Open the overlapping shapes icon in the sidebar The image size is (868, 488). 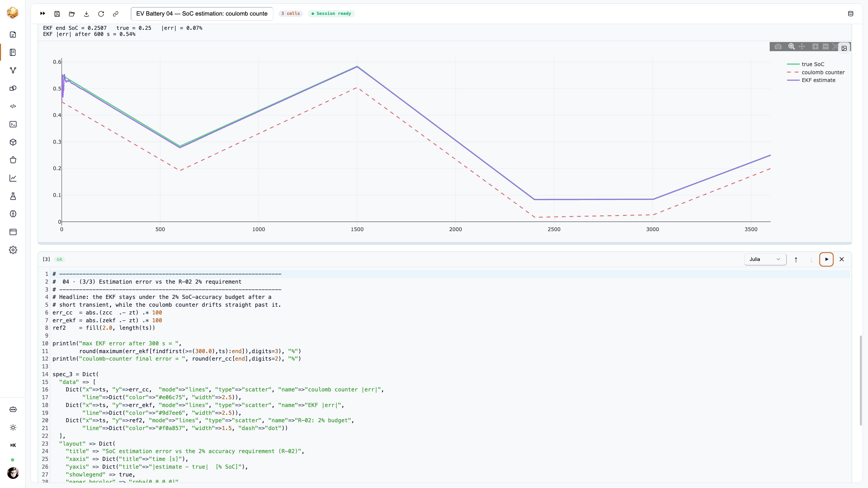[x=13, y=88]
